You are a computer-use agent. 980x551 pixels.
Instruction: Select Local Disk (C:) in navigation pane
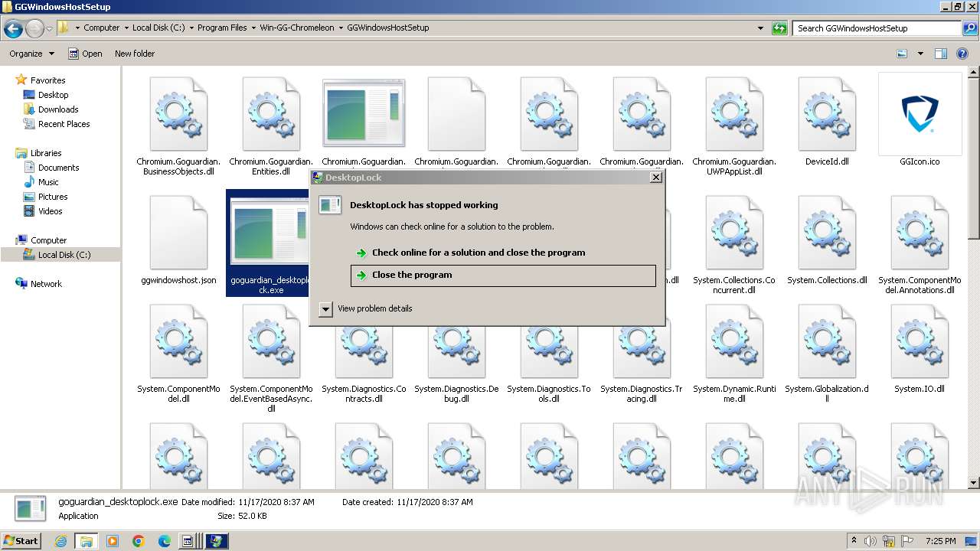pos(64,255)
